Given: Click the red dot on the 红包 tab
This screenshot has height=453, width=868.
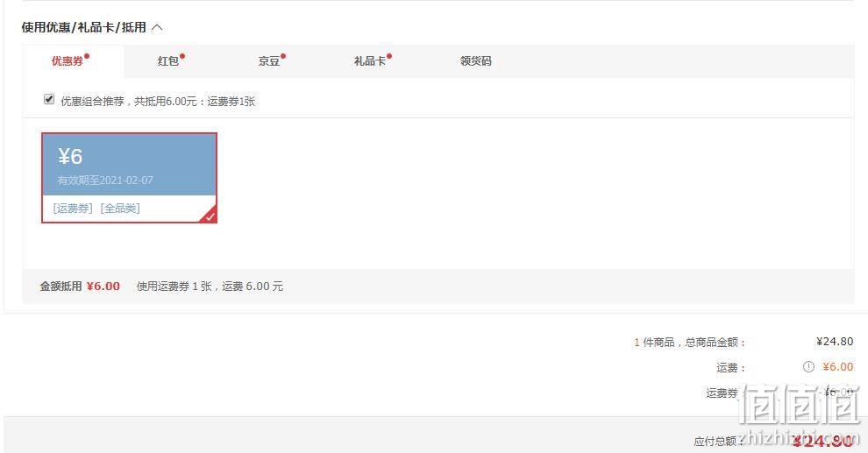Looking at the screenshot, I should 182,56.
